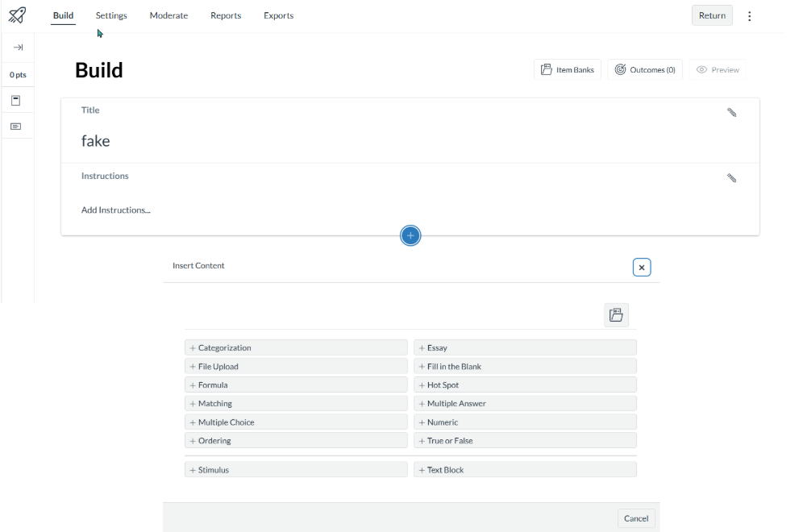Viewport: 803px width, 532px height.
Task: Switch to the Settings tab
Action: [x=111, y=15]
